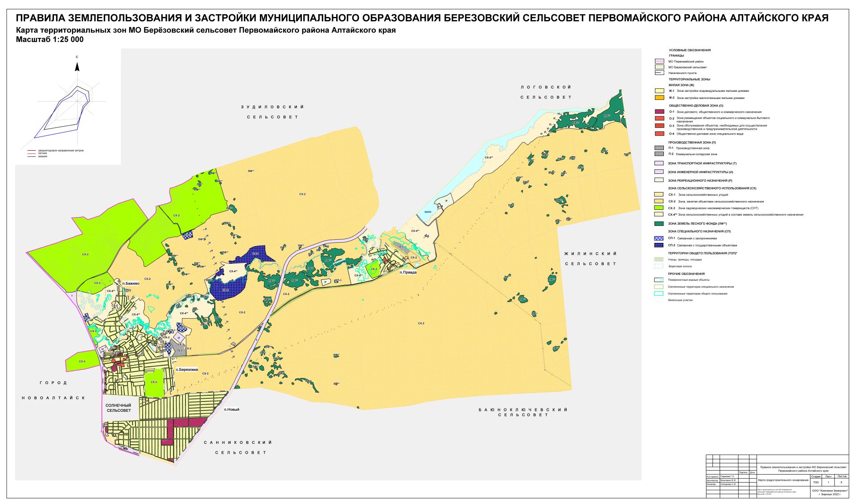Viewport: 856px width, 504px height.
Task: Select the О-1 magenta legend swatch
Action: (x=659, y=112)
